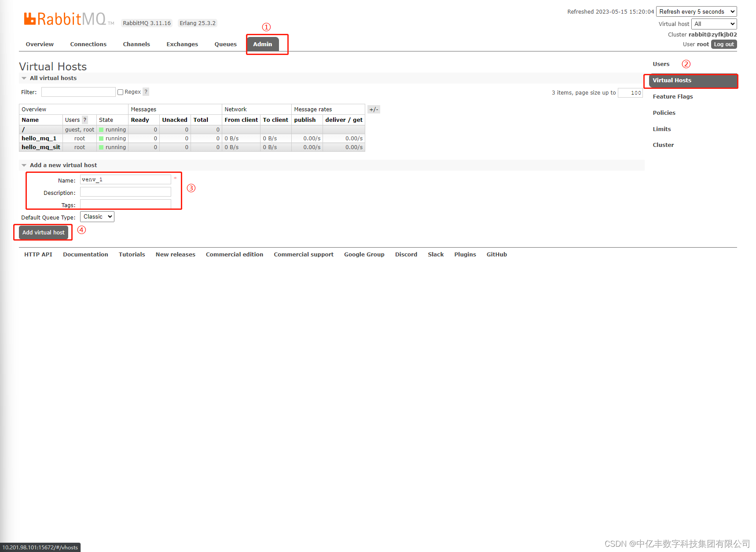Switch to the Queues tab

[226, 44]
